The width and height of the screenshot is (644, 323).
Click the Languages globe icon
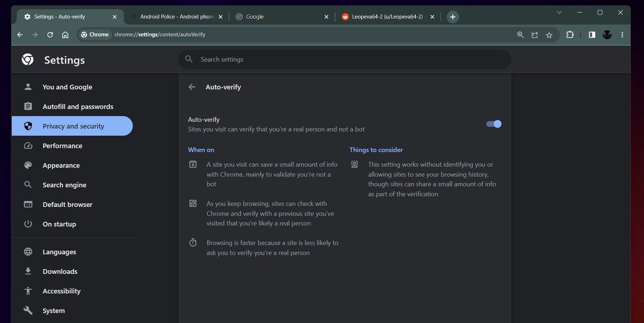(x=27, y=252)
